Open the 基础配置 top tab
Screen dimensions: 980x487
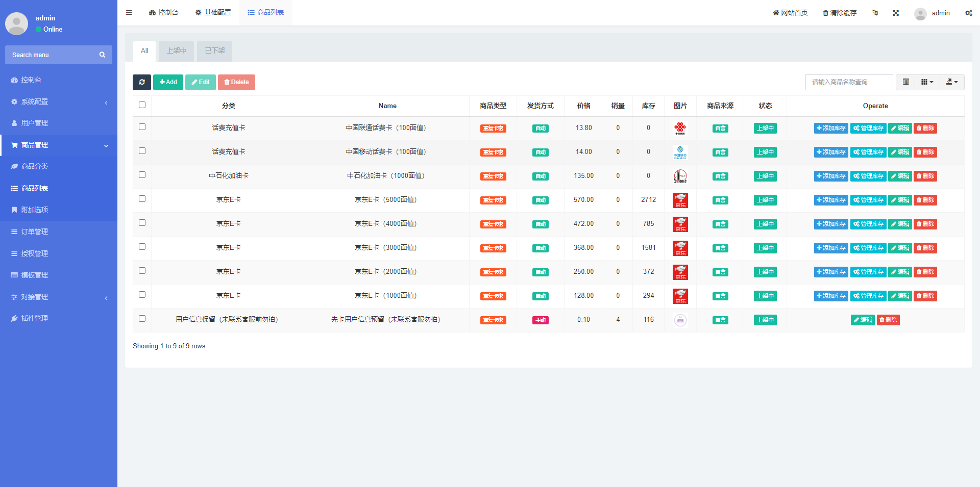[213, 13]
